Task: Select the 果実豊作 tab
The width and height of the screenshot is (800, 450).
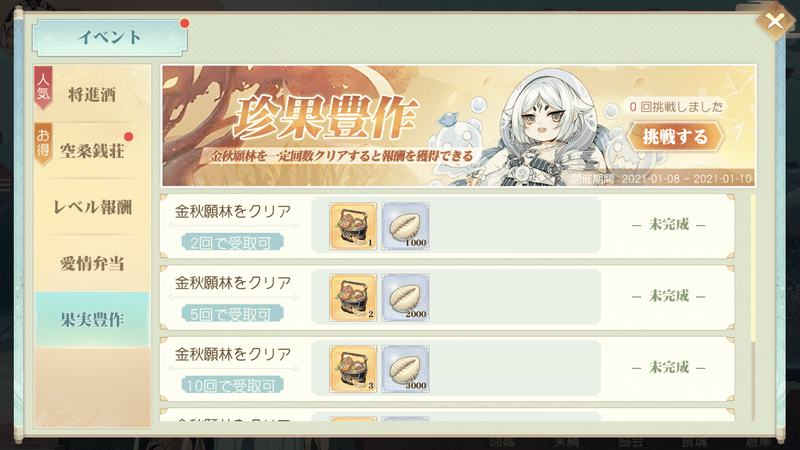Action: pyautogui.click(x=92, y=320)
